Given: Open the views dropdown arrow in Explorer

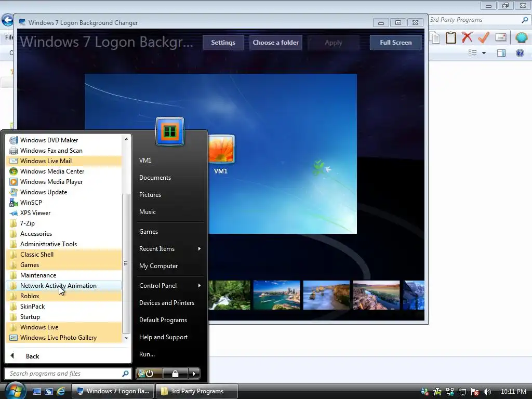Looking at the screenshot, I should (484, 53).
